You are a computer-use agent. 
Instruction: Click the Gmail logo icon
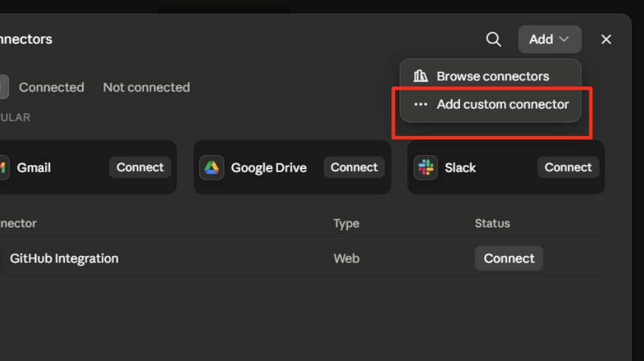tap(3, 167)
